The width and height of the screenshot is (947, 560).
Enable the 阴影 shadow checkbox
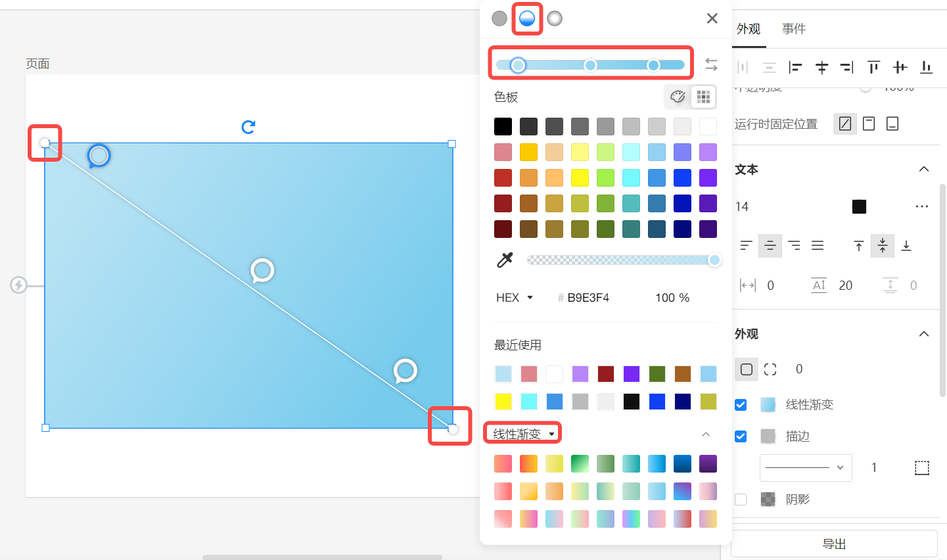tap(741, 500)
